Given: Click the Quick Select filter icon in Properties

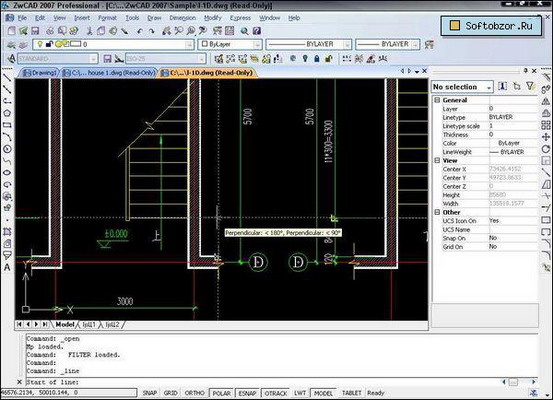Looking at the screenshot, I should click(530, 86).
